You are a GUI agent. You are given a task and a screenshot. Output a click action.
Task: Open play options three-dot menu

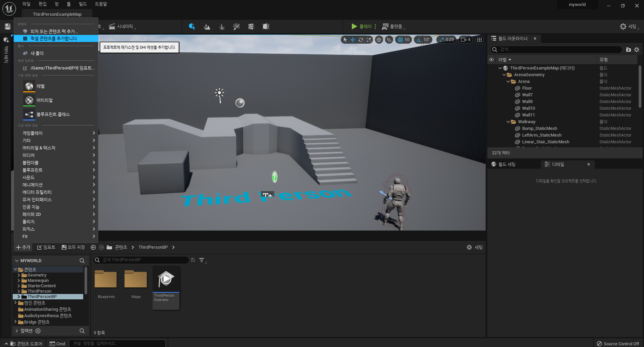[x=375, y=27]
